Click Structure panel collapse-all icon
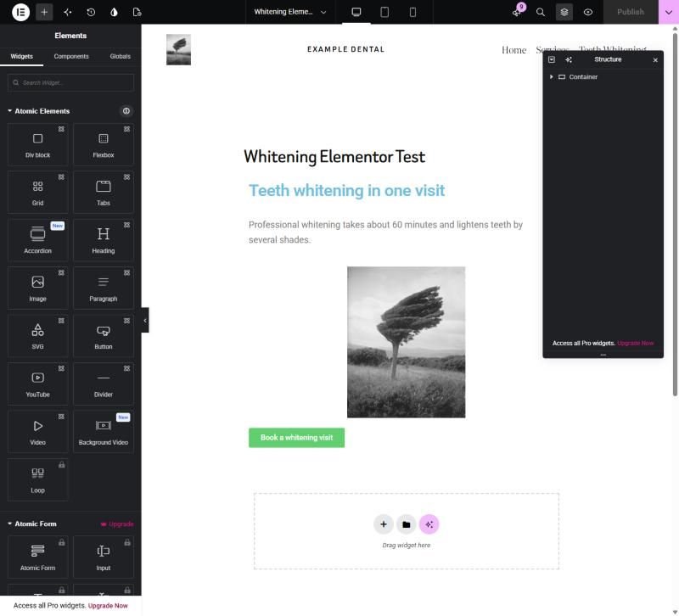The width and height of the screenshot is (679, 616). 551,59
